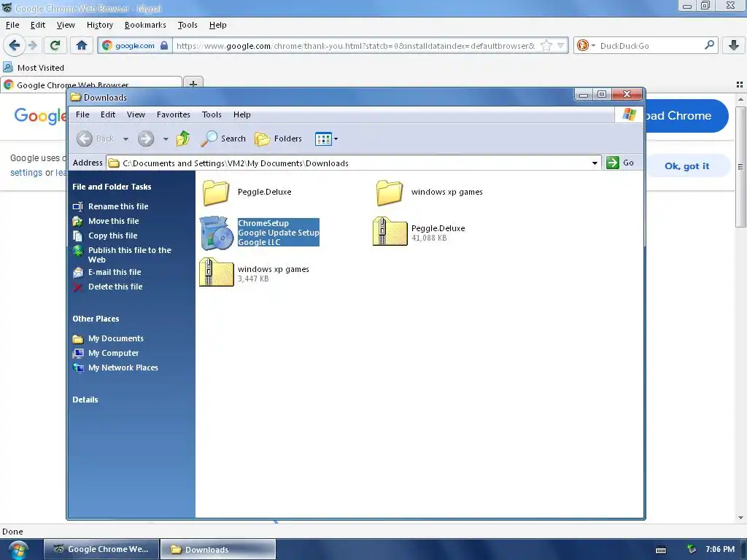Collapse the File and Folder Tasks section
The height and width of the screenshot is (560, 747).
[112, 187]
